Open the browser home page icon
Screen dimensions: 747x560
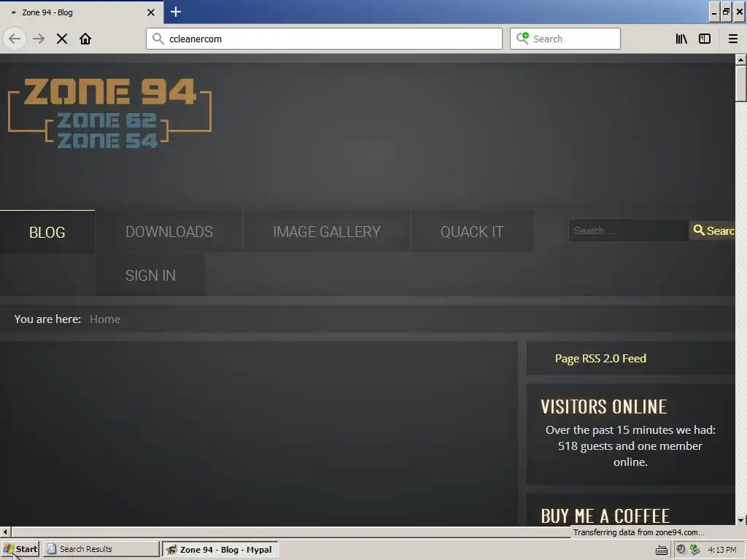click(x=85, y=39)
